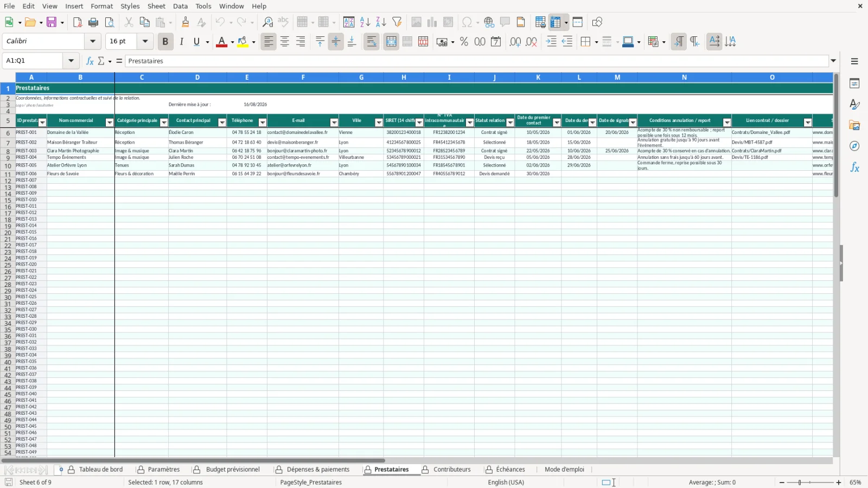Toggle italic formatting
The width and height of the screenshot is (868, 488).
coord(182,42)
